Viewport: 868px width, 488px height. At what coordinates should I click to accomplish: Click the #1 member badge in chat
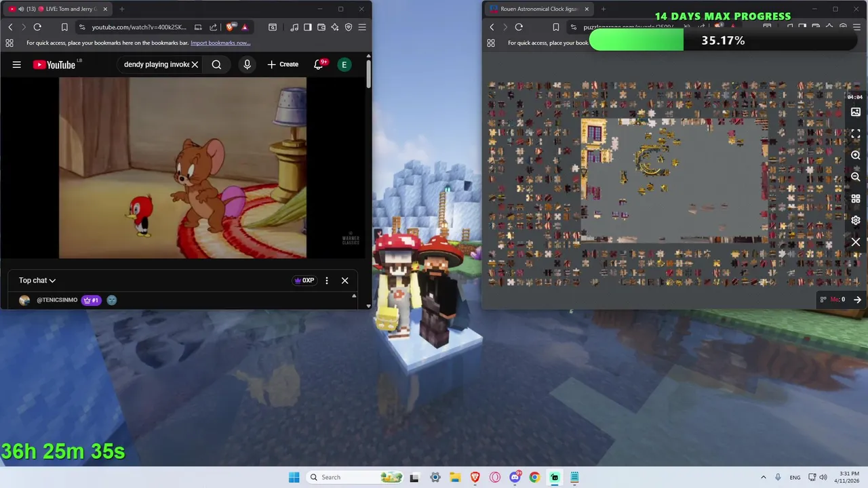coord(92,300)
